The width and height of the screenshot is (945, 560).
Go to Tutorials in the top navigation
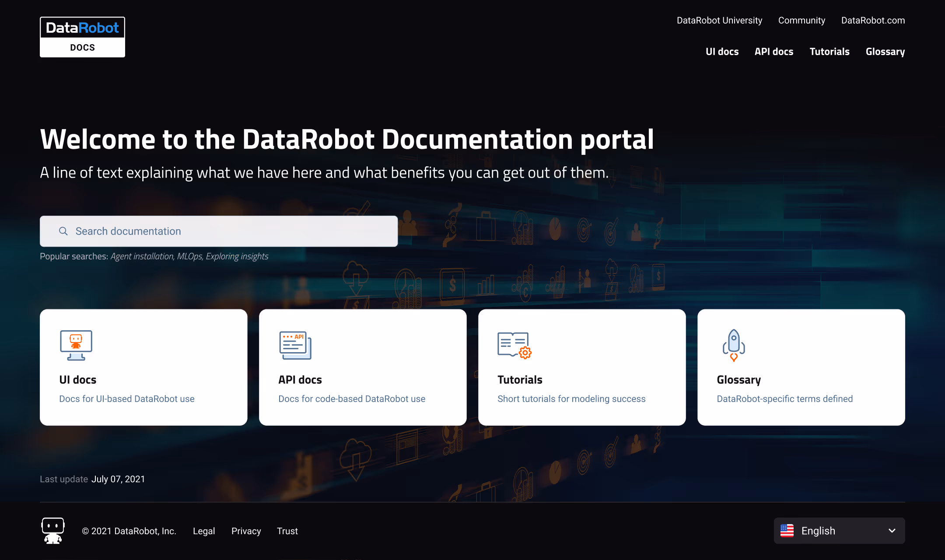[x=829, y=52]
